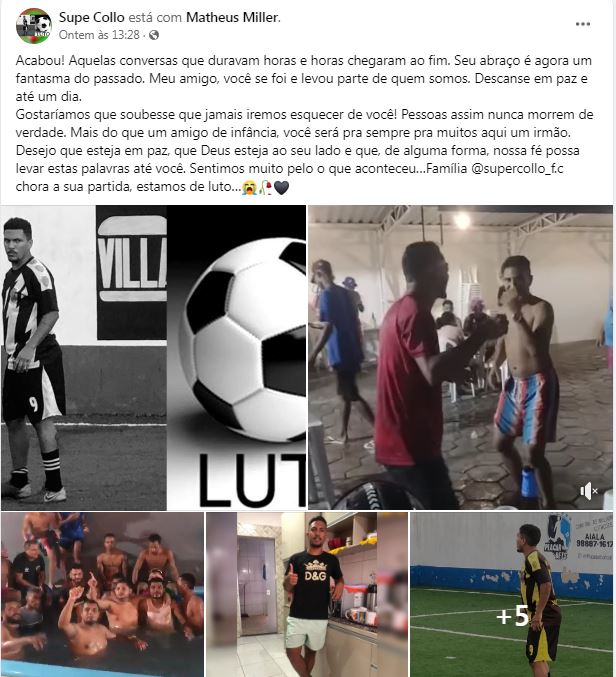Click the @supercollo_f.c mention in the post

pyautogui.click(x=517, y=168)
